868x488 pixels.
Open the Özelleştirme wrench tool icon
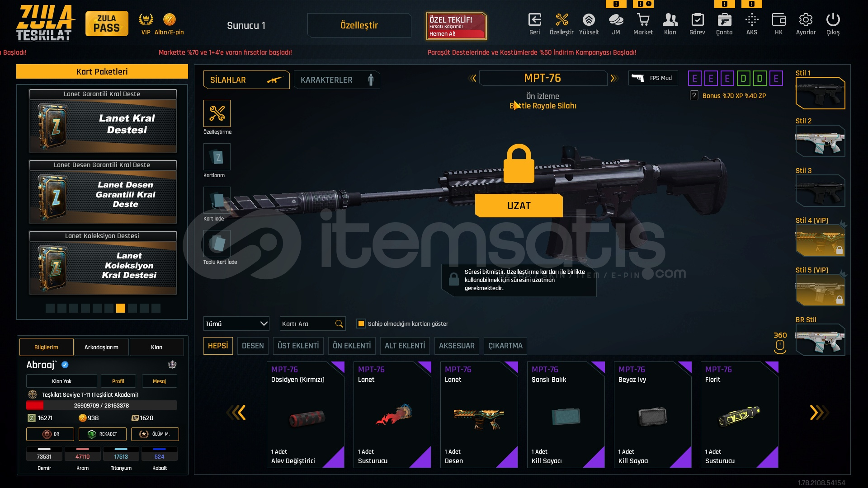[217, 113]
